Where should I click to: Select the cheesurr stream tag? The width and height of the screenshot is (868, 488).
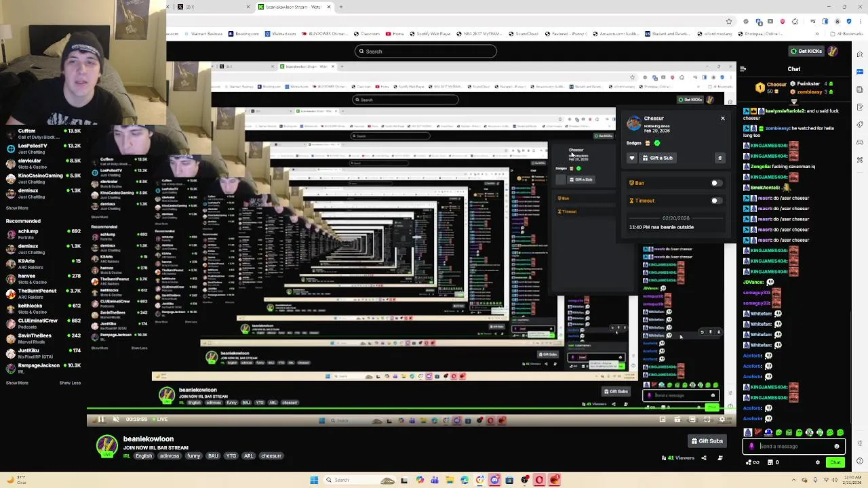271,455
